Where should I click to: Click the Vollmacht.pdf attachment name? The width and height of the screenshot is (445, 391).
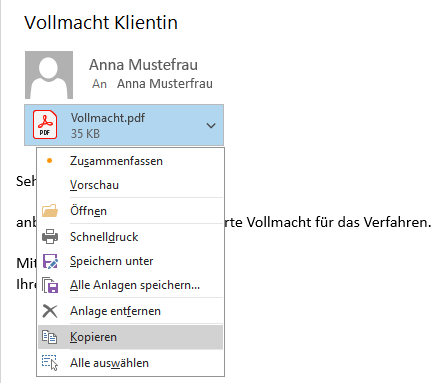[108, 118]
